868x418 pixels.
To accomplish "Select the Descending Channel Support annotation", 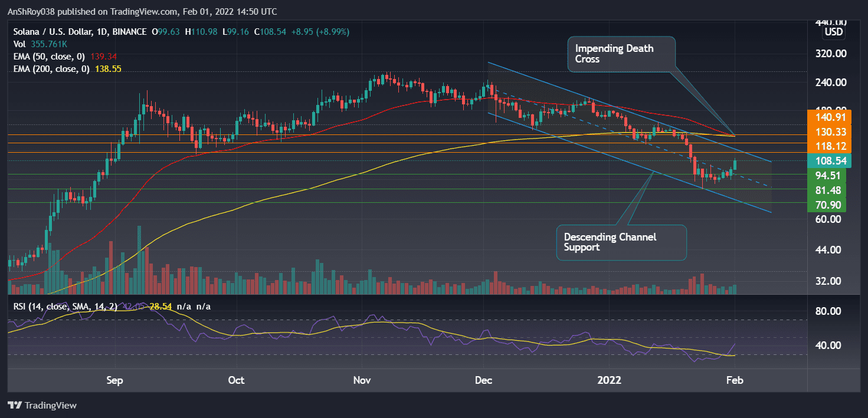I will [x=621, y=242].
